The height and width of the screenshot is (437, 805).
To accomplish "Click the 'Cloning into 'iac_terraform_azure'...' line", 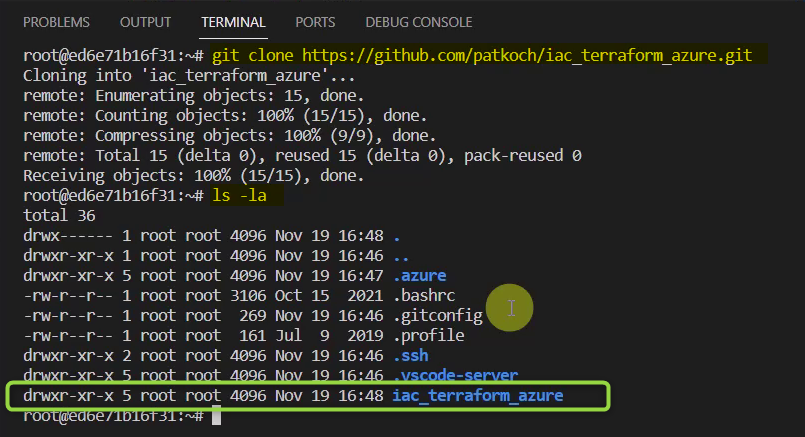I will [189, 76].
